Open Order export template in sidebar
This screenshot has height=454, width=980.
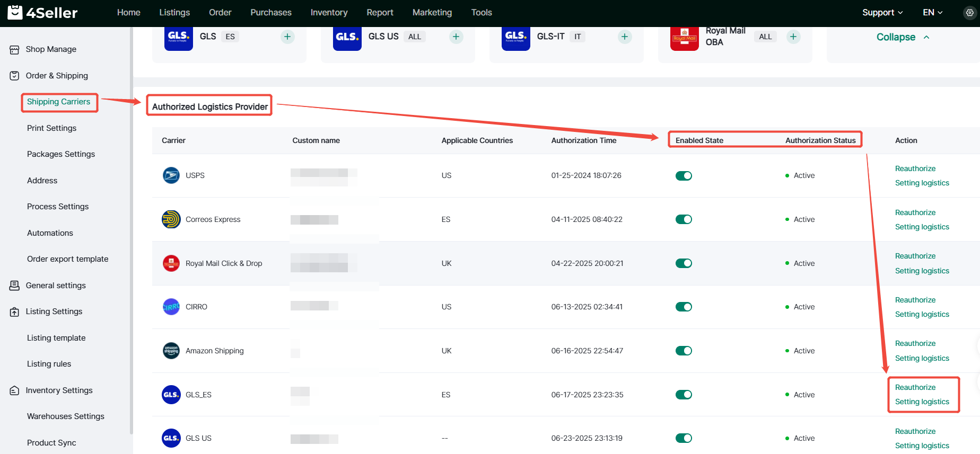(x=68, y=259)
